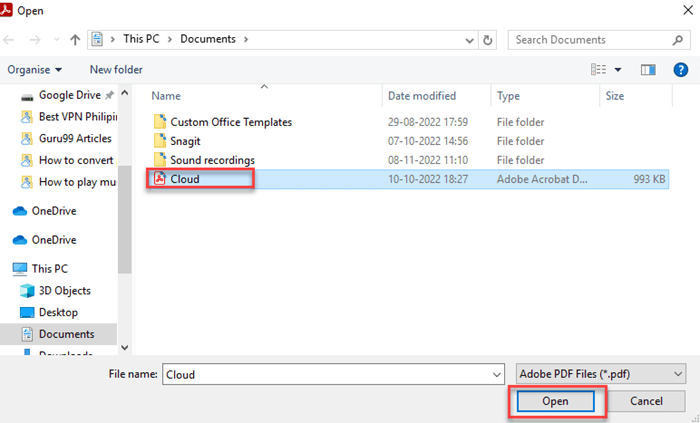
Task: Select the Sound recordings folder
Action: [x=212, y=160]
